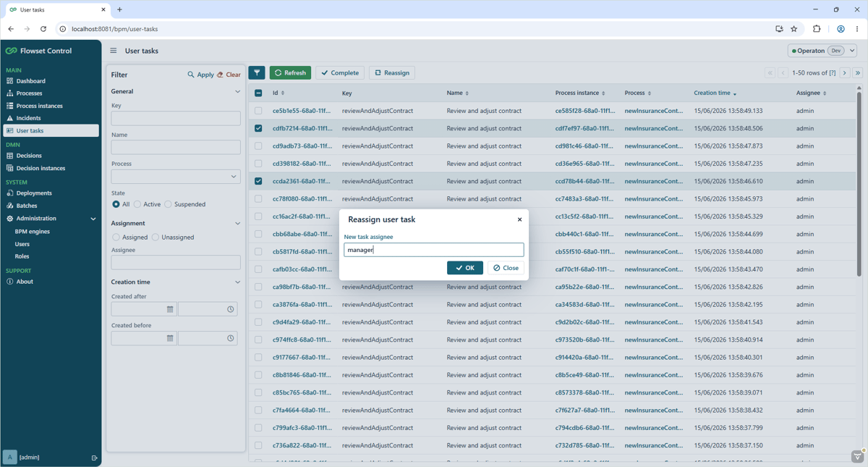Check the row checkbox for cd9adb73 task
This screenshot has height=467, width=868.
click(258, 146)
